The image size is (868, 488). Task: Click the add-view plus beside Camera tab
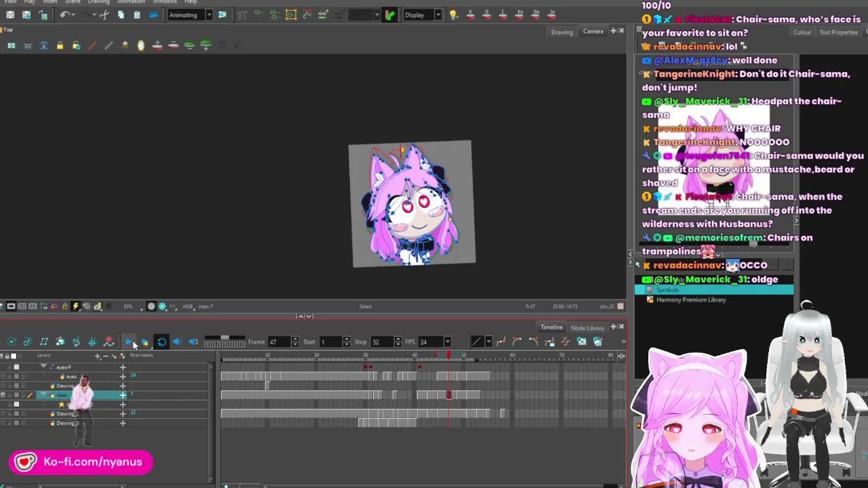point(613,31)
